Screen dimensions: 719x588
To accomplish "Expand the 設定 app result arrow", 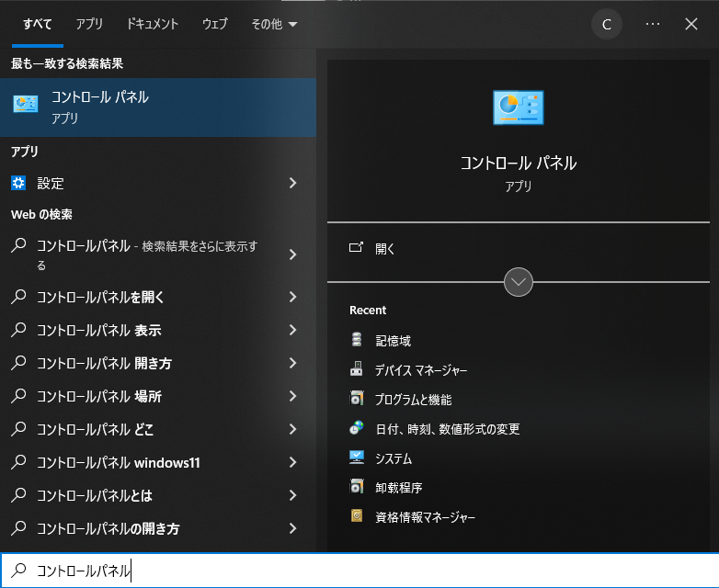I will pos(293,183).
